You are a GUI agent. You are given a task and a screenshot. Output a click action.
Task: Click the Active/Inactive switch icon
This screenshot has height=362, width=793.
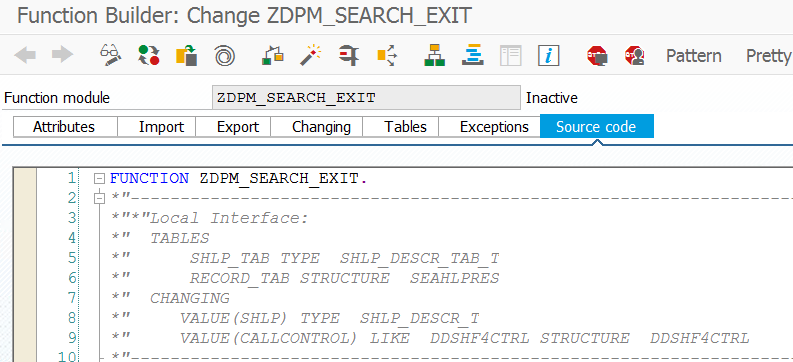pyautogui.click(x=149, y=55)
